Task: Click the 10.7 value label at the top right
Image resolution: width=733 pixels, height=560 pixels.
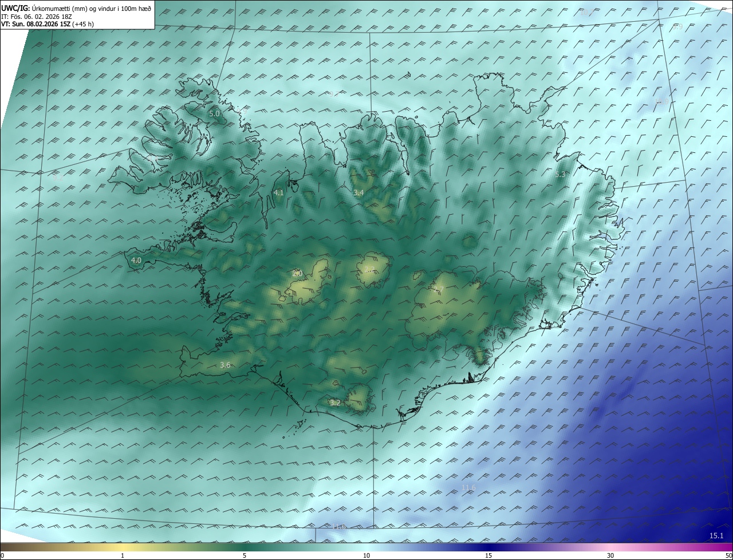Action: click(587, 12)
